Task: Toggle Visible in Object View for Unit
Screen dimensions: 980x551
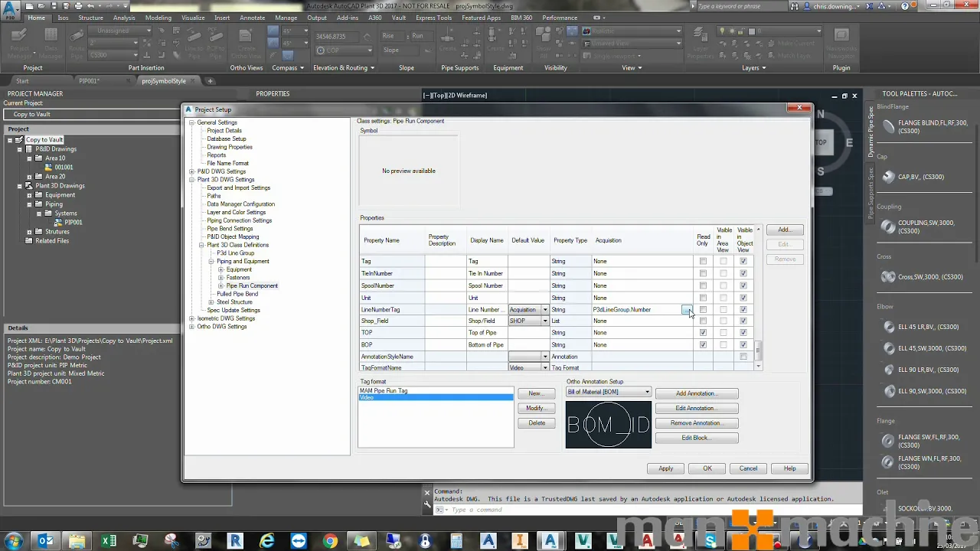Action: pyautogui.click(x=743, y=298)
